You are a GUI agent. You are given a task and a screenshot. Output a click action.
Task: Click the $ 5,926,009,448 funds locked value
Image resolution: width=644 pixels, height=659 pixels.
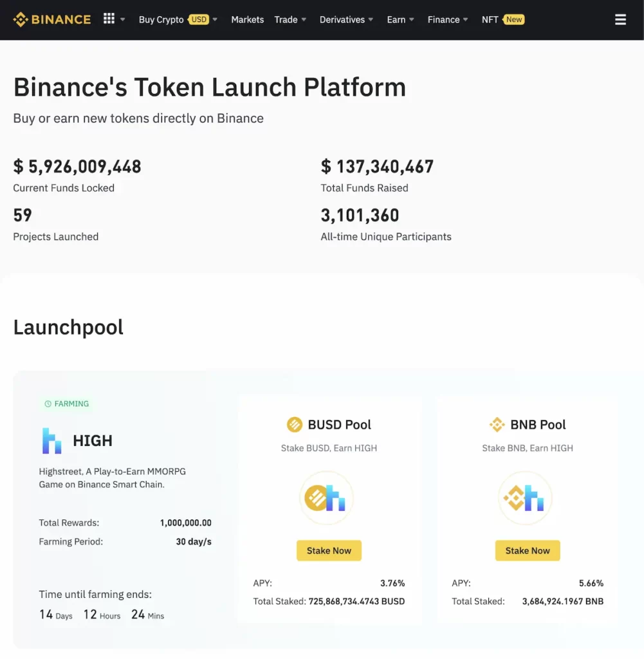point(77,167)
